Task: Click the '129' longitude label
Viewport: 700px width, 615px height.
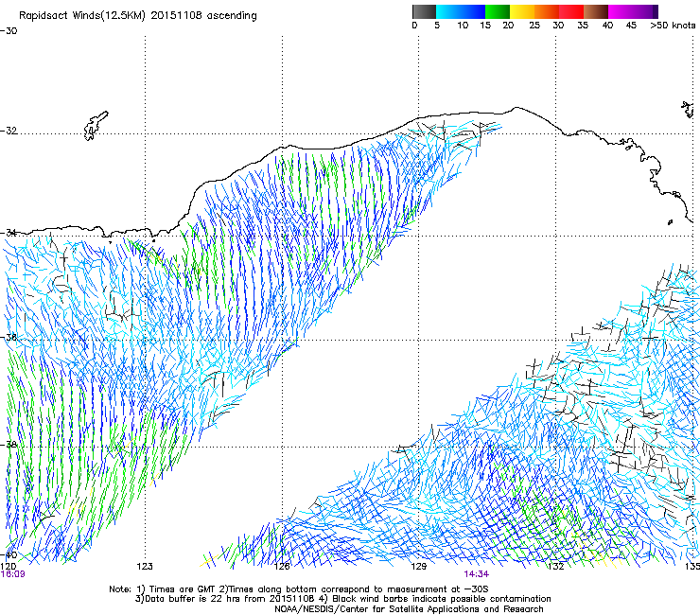Action: point(419,567)
